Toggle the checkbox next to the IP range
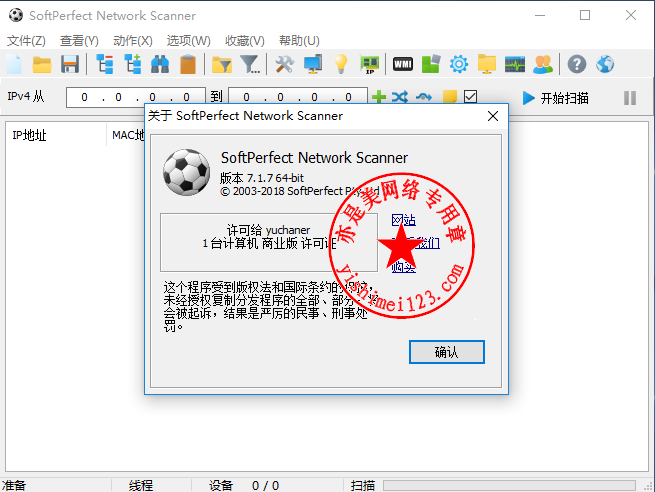This screenshot has width=655, height=492. click(470, 97)
